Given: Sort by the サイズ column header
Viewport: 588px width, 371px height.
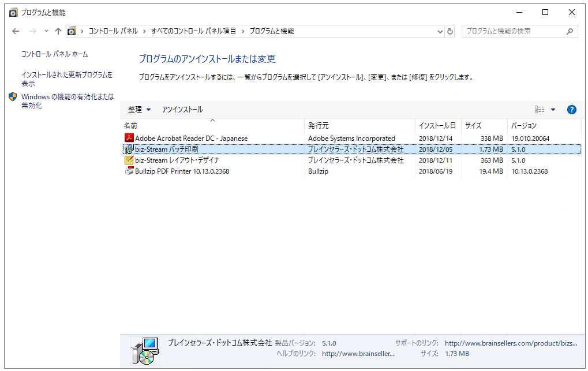Looking at the screenshot, I should [484, 125].
